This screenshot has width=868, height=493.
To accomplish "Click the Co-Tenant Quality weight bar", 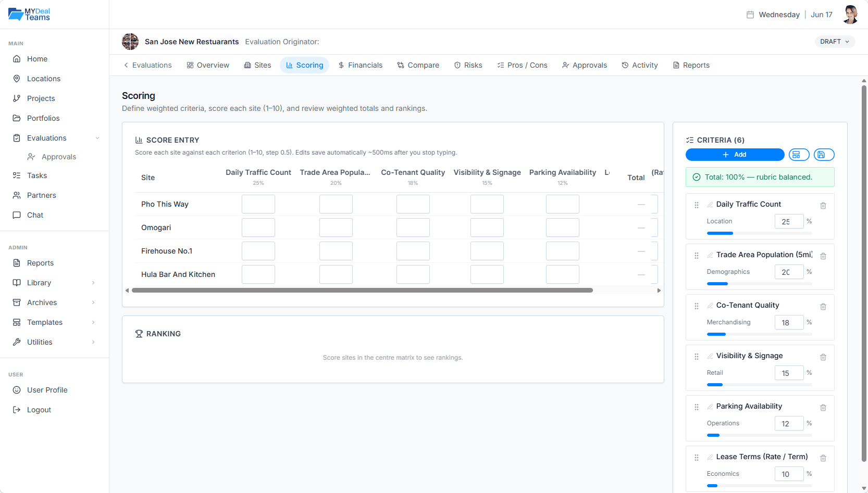I will [759, 334].
